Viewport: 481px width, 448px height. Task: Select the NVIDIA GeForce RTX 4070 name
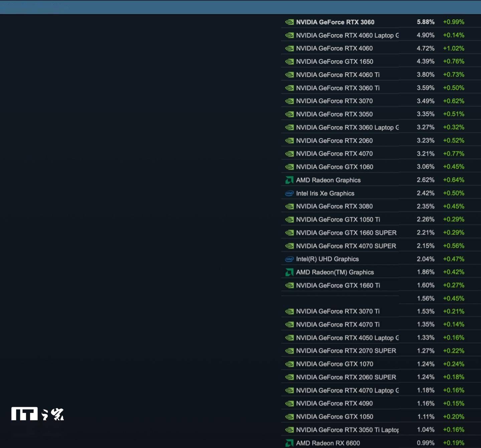334,154
